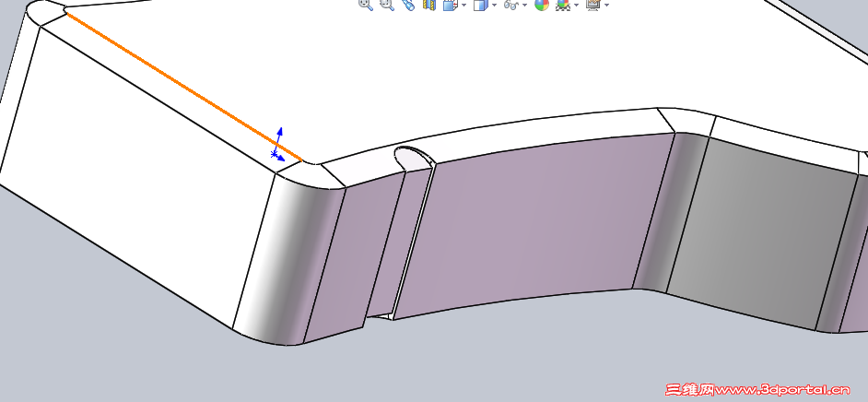Click the Hide/Show Items glasses icon
868x402 pixels.
[511, 5]
